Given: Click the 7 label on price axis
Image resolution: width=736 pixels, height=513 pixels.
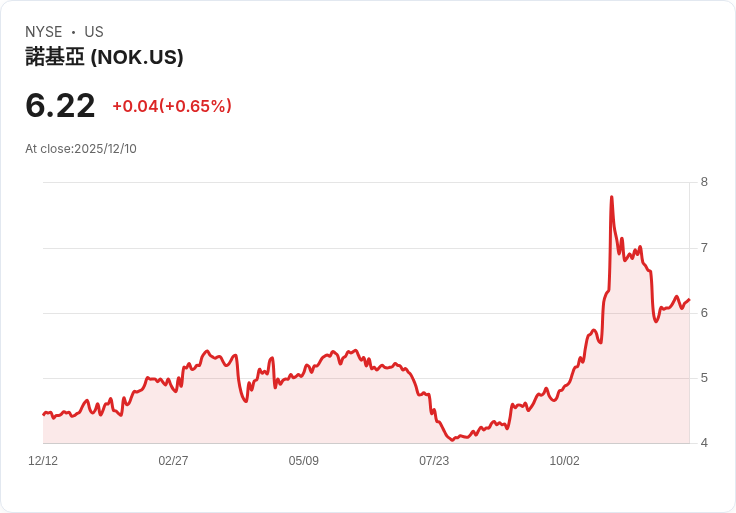Looking at the screenshot, I should coord(704,248).
